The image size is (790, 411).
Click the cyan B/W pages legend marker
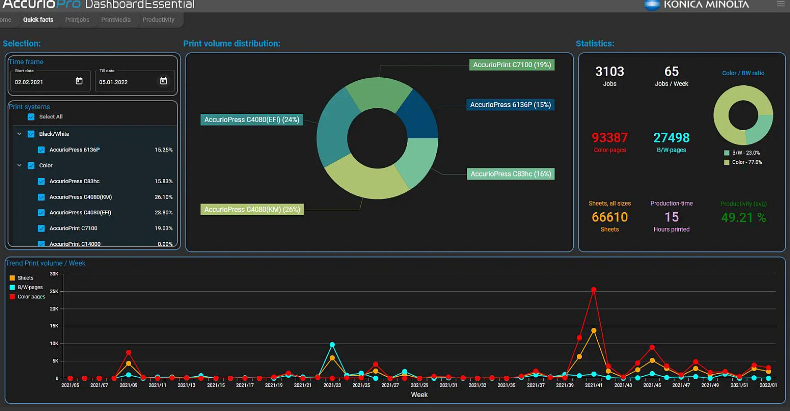[13, 287]
